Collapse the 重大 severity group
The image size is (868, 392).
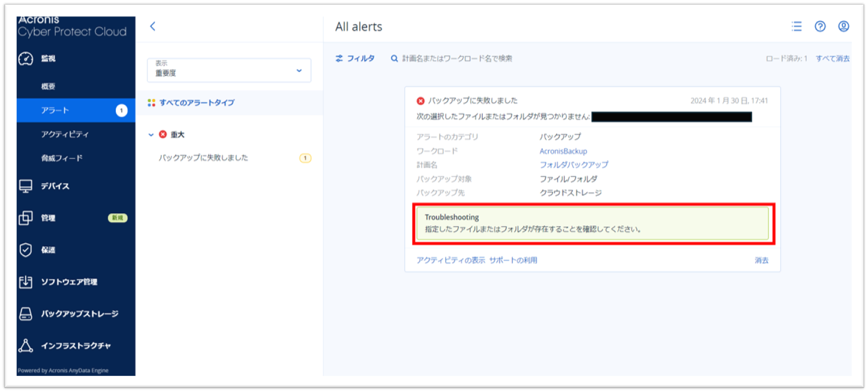[x=151, y=135]
